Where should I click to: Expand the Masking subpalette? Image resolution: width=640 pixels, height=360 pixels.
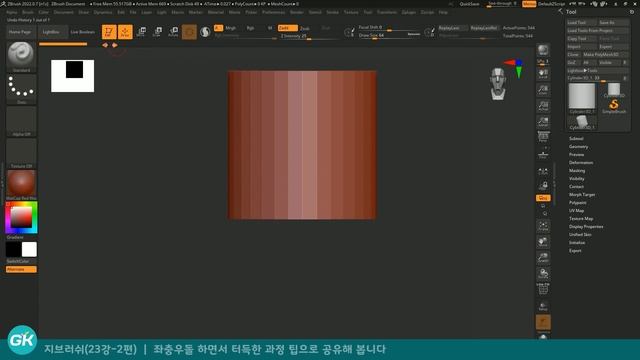tap(577, 171)
